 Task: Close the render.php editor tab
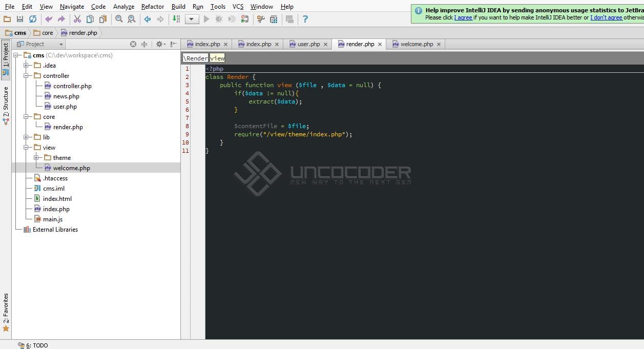tap(380, 45)
